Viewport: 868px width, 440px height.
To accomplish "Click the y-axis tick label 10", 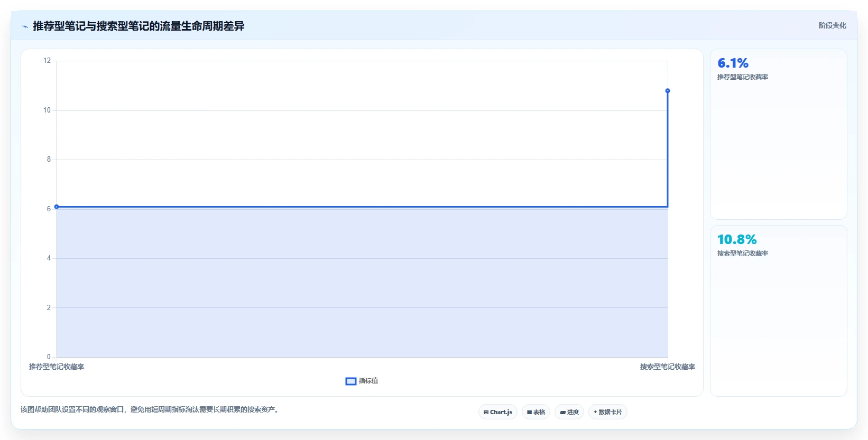I will (47, 110).
